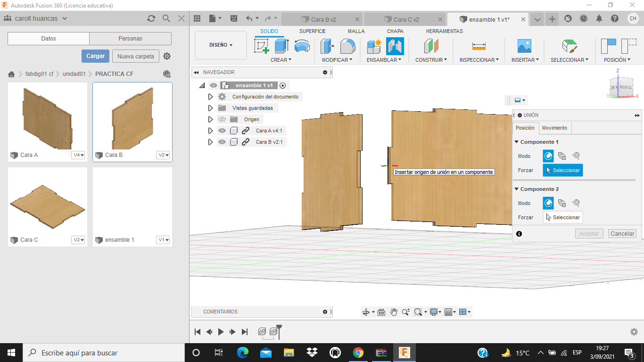Show the hidden Origen folder
The height and width of the screenshot is (362, 644).
(222, 119)
